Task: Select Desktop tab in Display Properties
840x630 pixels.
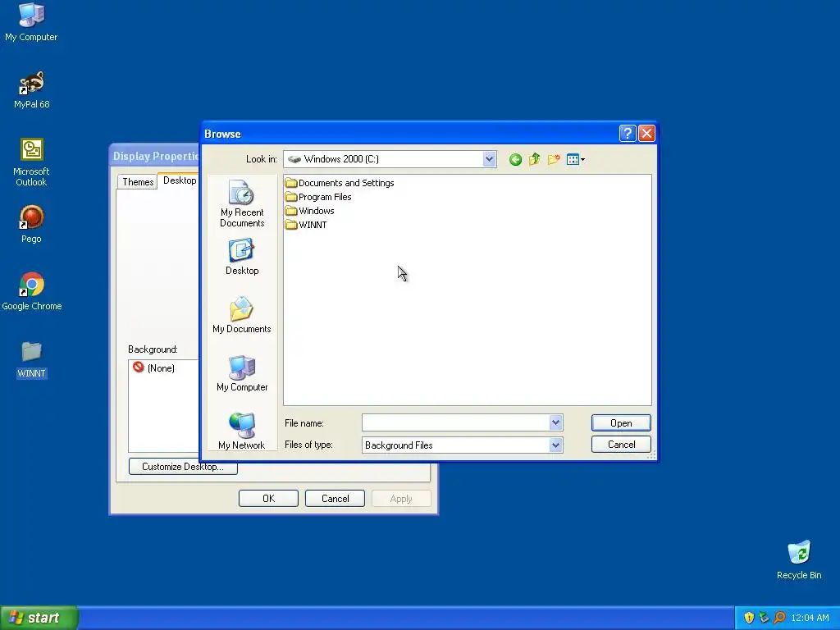Action: [x=180, y=180]
